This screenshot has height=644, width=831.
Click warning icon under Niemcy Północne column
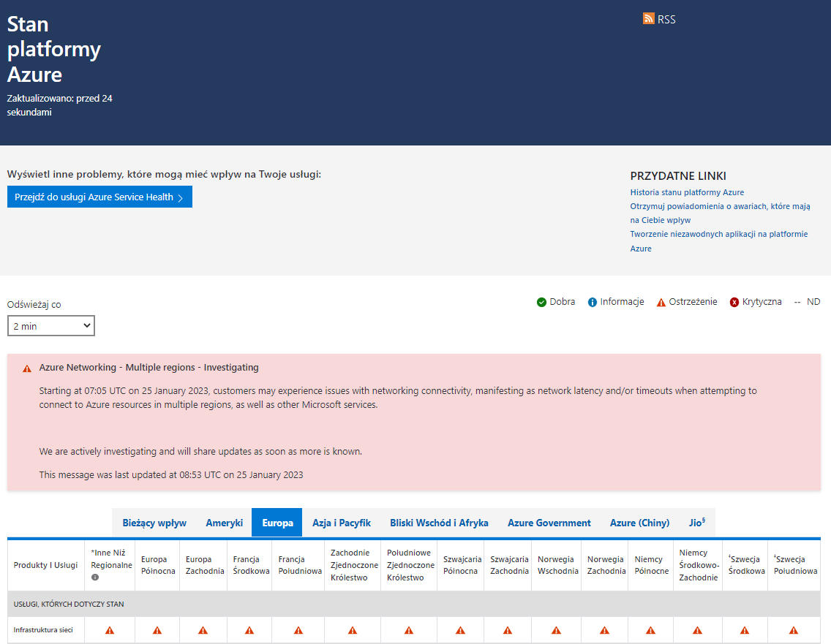click(x=650, y=630)
